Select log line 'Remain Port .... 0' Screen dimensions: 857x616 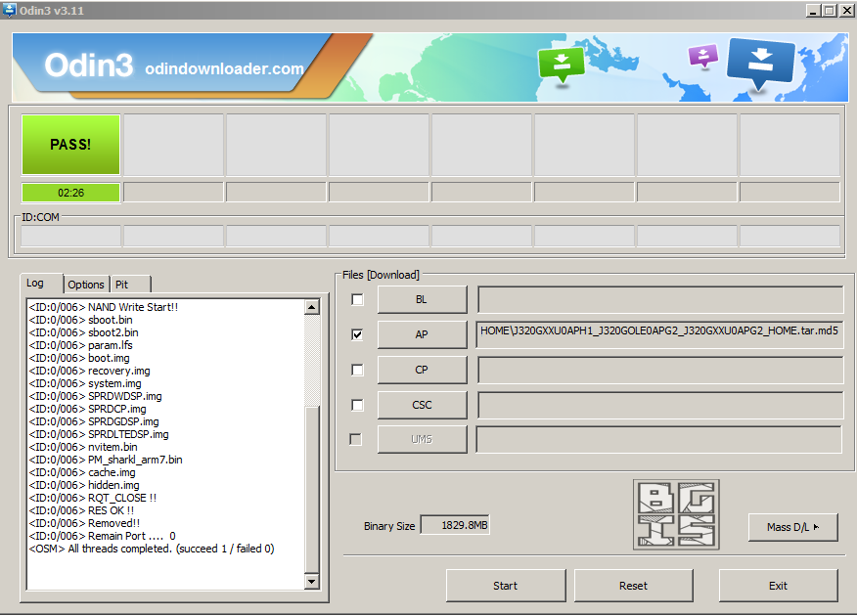click(x=102, y=536)
